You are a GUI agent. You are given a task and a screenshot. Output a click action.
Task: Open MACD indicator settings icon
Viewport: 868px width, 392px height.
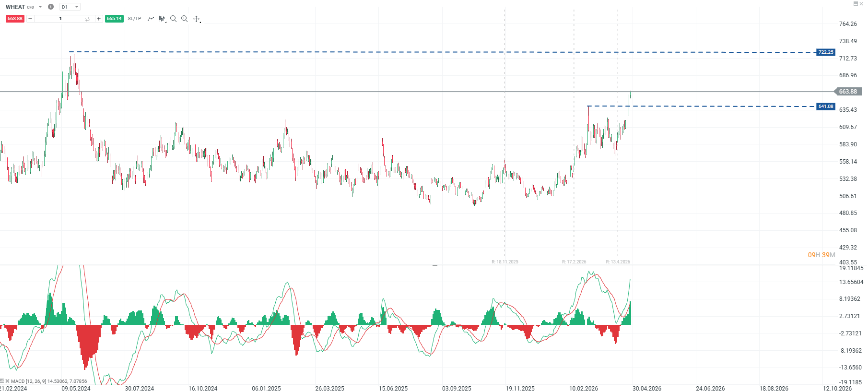tap(2, 381)
